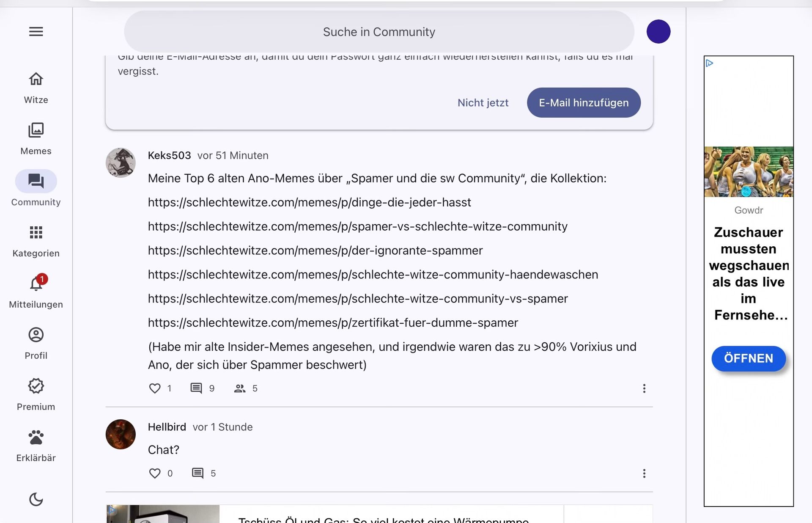Show comments on Hellbird's Chat post

click(x=198, y=473)
